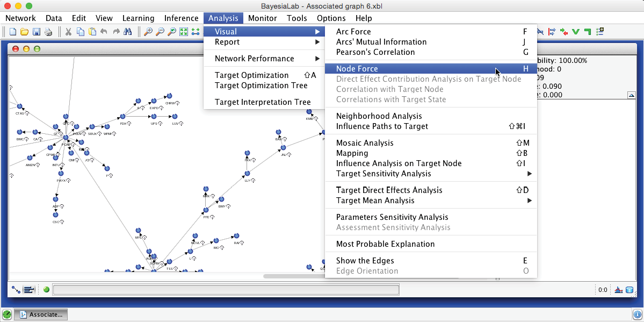Click the Save network toolbar icon

(37, 32)
